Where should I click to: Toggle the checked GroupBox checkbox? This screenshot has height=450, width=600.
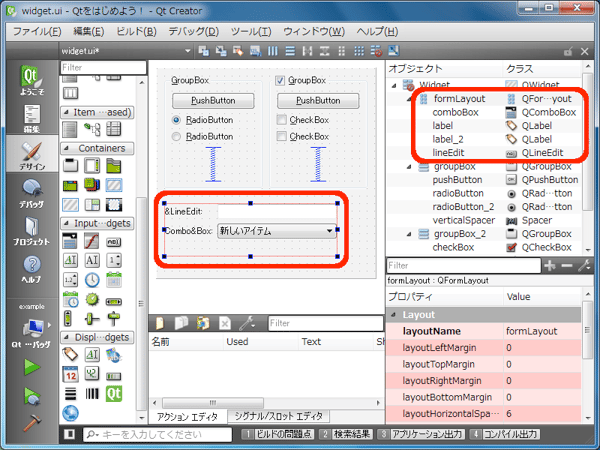tap(280, 80)
